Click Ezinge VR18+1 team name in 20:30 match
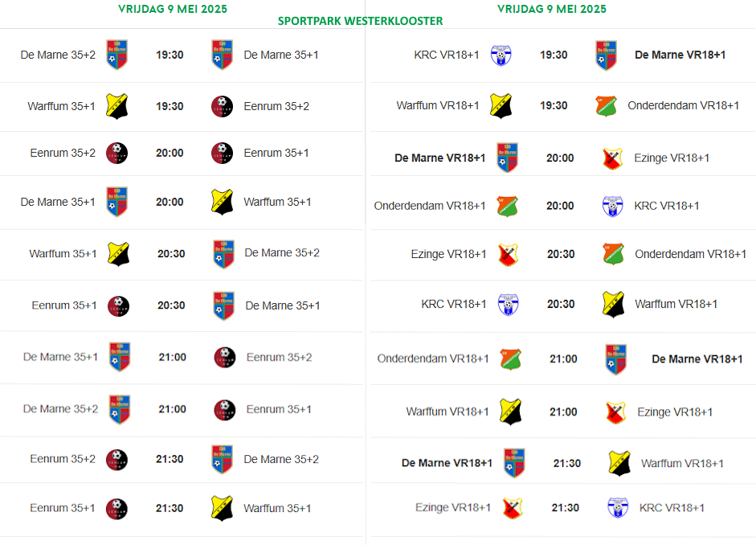The width and height of the screenshot is (756, 545). click(448, 254)
